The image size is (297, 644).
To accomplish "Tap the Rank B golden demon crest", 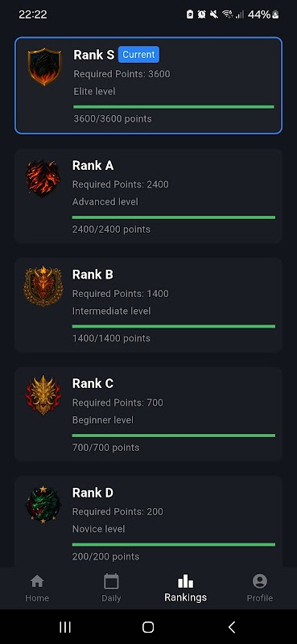I will [x=43, y=287].
